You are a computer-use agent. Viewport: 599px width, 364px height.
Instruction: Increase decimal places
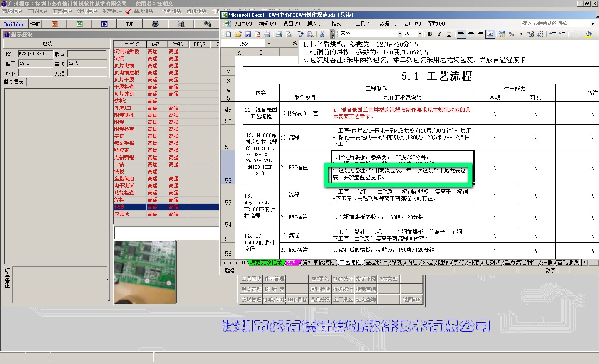click(x=531, y=34)
